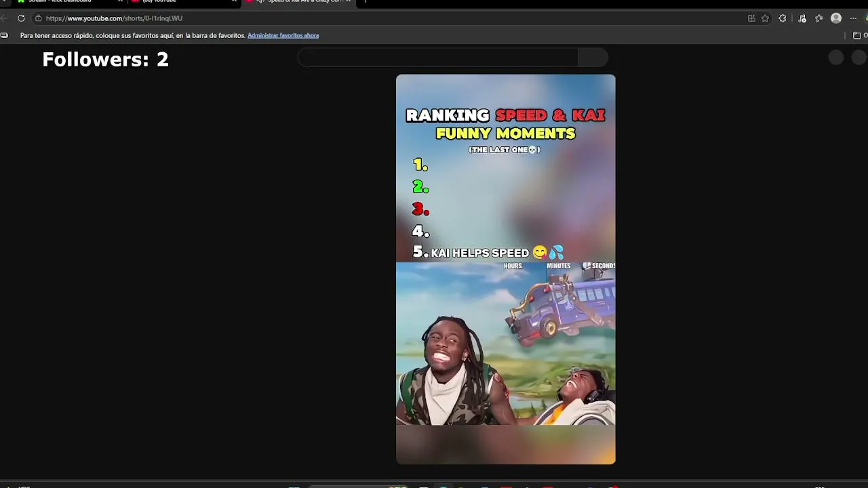Click the favorites bar hint text

pos(133,35)
